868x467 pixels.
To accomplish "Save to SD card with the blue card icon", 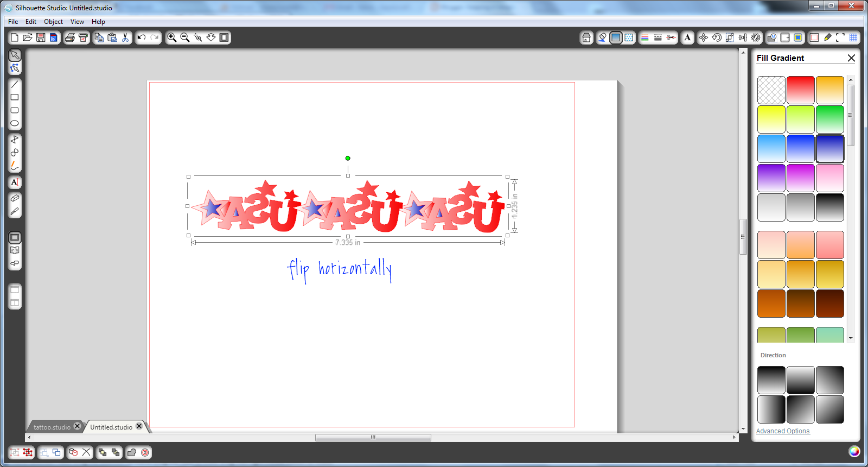I will click(x=53, y=37).
